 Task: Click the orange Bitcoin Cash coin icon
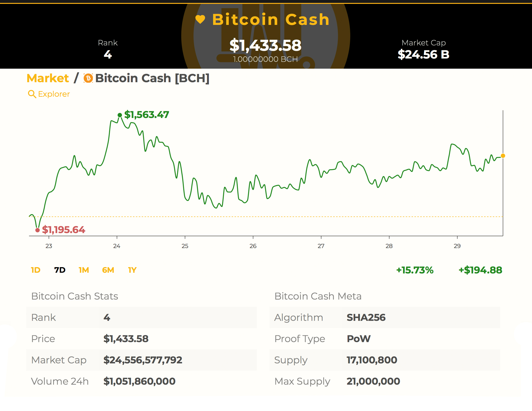(88, 78)
